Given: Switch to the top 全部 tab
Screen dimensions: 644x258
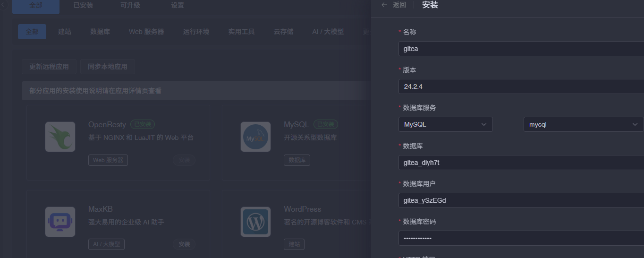Looking at the screenshot, I should point(36,6).
